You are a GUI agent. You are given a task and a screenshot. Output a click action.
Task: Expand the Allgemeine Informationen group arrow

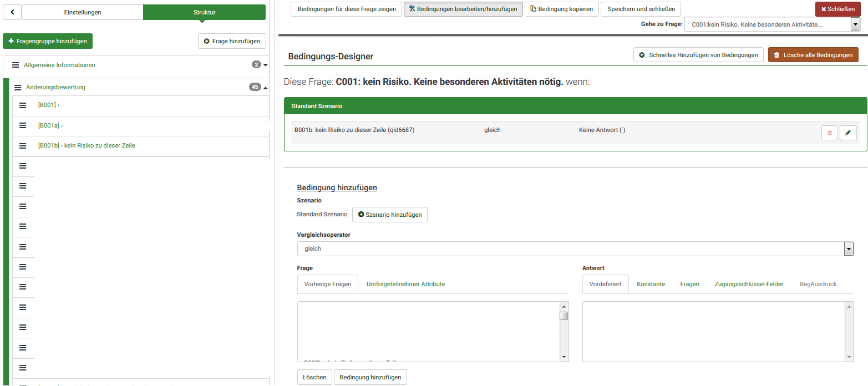coord(265,65)
